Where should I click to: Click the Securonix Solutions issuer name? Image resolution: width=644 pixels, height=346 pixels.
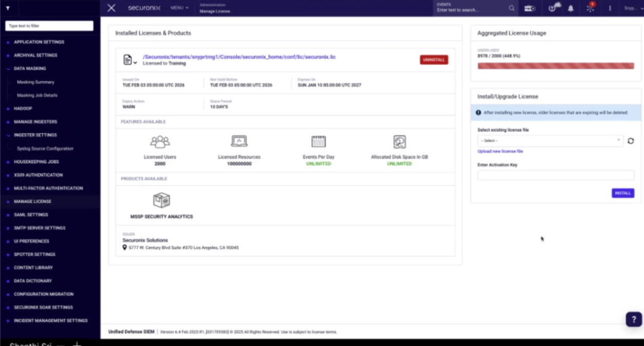(x=145, y=240)
